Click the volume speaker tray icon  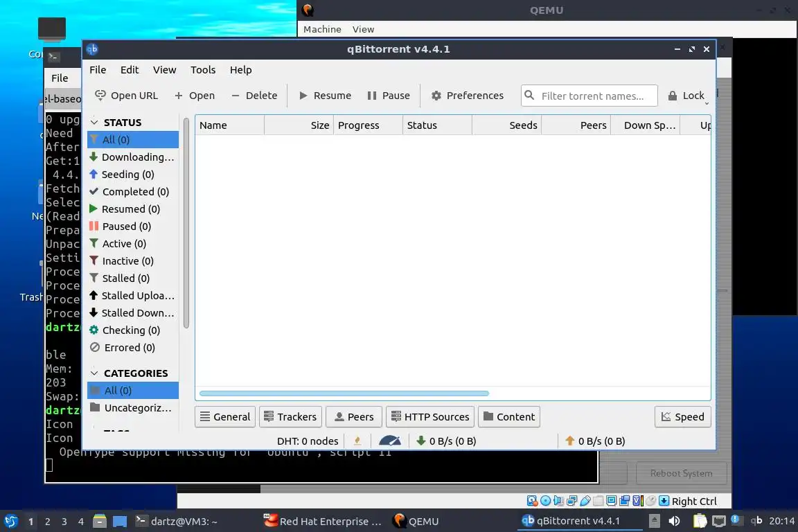pyautogui.click(x=674, y=521)
